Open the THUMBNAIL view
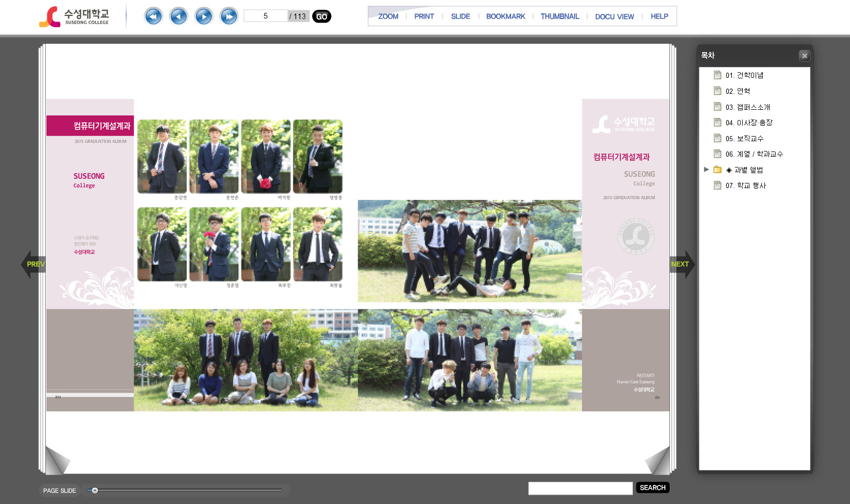 point(560,16)
